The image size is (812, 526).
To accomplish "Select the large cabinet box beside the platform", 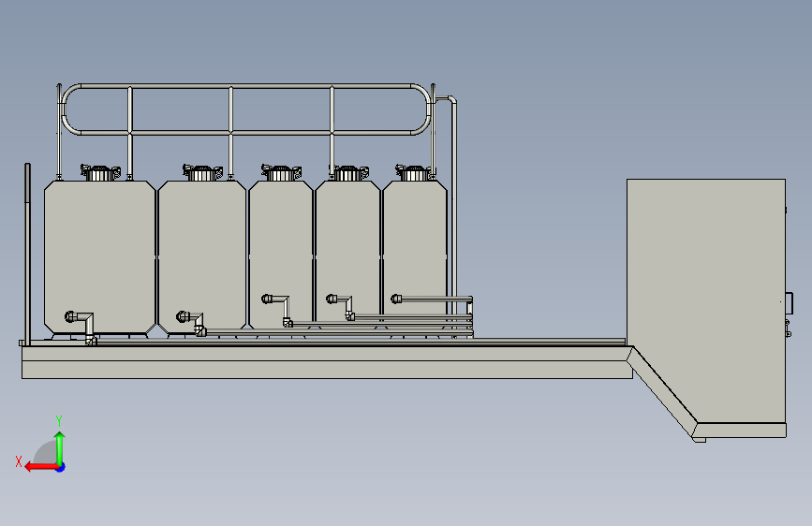I will 706,300.
